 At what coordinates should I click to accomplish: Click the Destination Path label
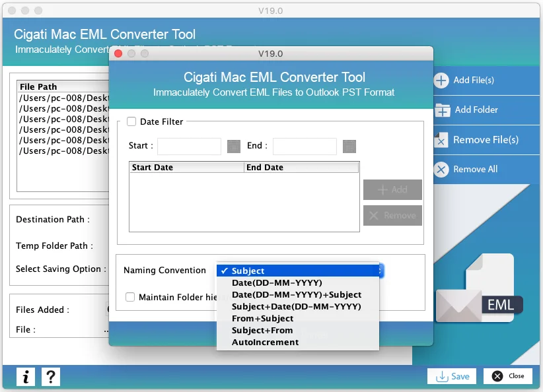coord(53,219)
